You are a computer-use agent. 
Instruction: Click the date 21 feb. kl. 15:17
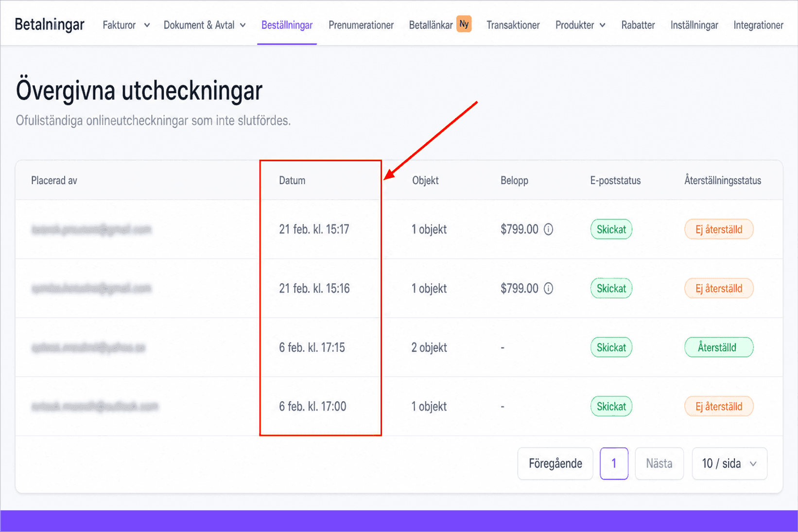tap(314, 229)
